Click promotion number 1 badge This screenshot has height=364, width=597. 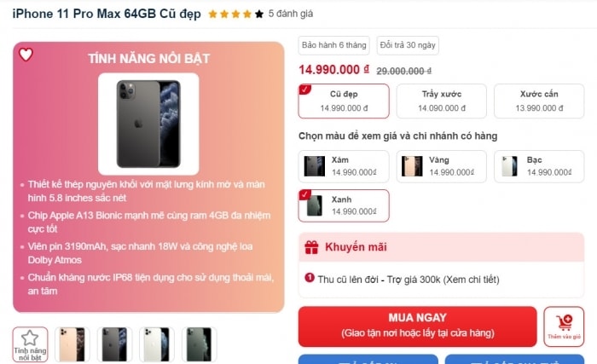[x=310, y=278]
